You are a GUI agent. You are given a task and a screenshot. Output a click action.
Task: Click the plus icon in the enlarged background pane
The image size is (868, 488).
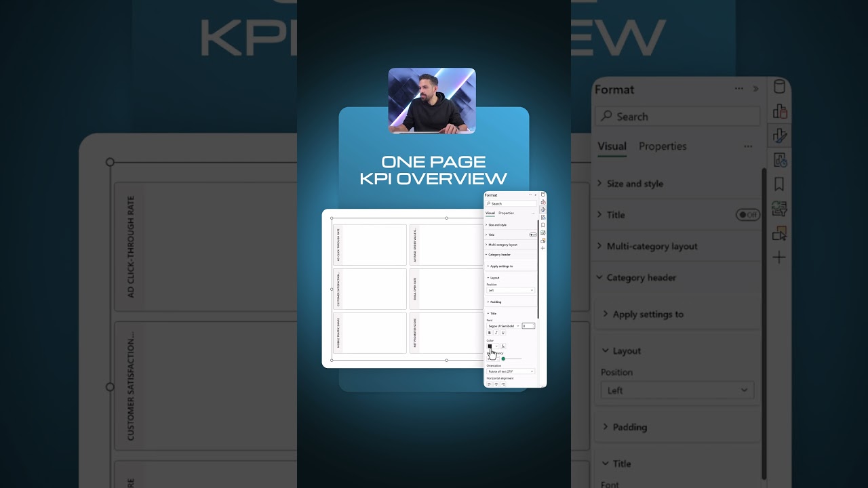[779, 258]
